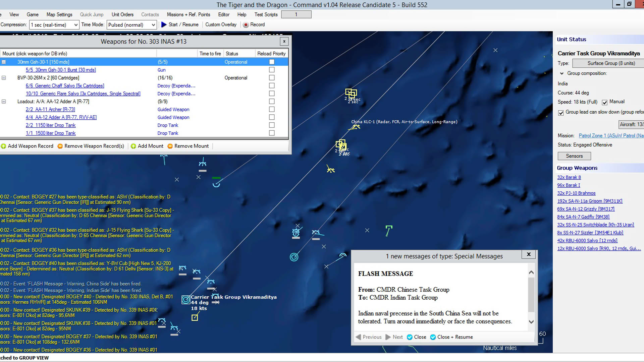
Task: Click the Add Weapon Record green icon
Action: click(x=3, y=146)
